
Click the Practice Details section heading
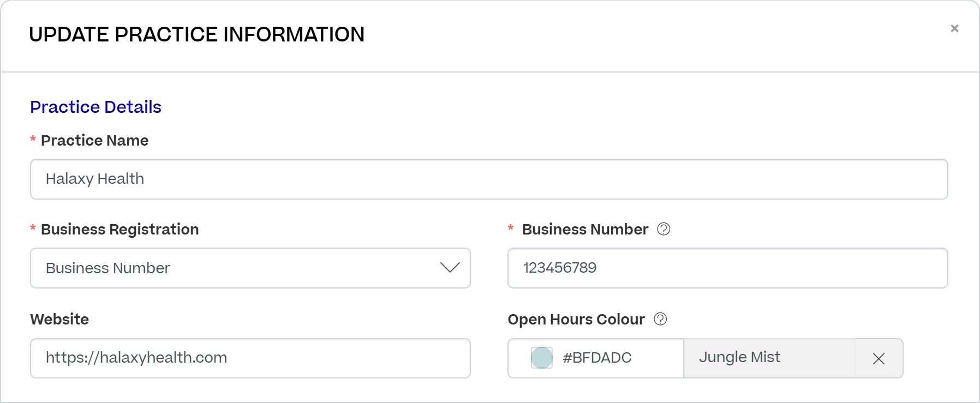[x=95, y=107]
